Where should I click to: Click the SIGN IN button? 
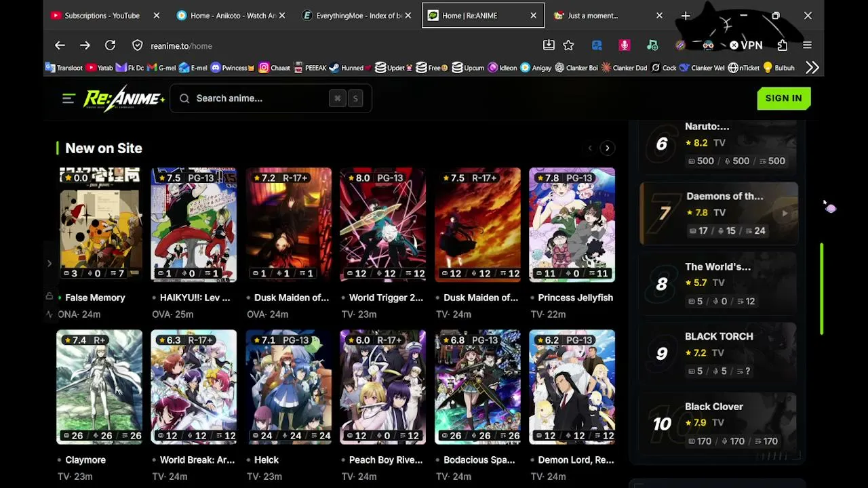783,98
